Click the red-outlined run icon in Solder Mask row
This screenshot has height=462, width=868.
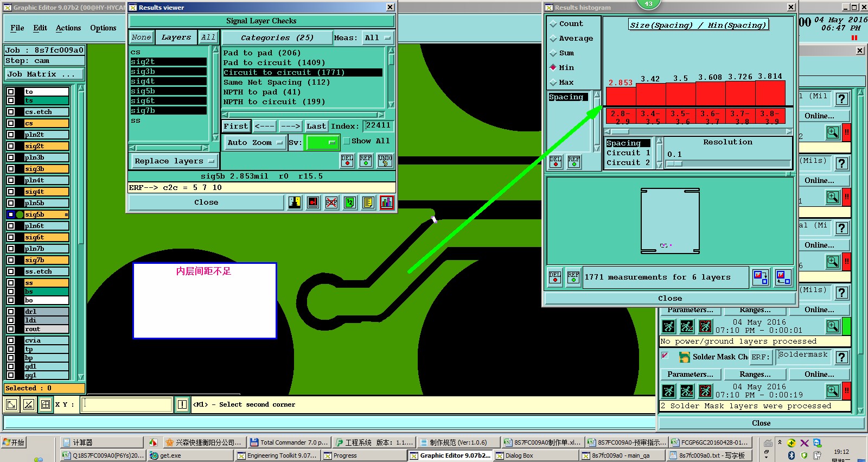705,391
